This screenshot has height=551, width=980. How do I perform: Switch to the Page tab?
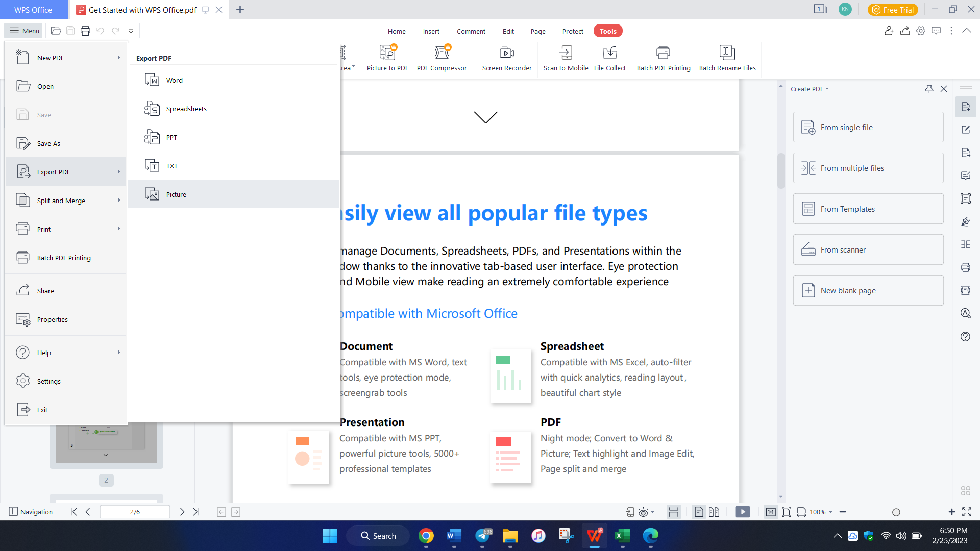(x=538, y=31)
